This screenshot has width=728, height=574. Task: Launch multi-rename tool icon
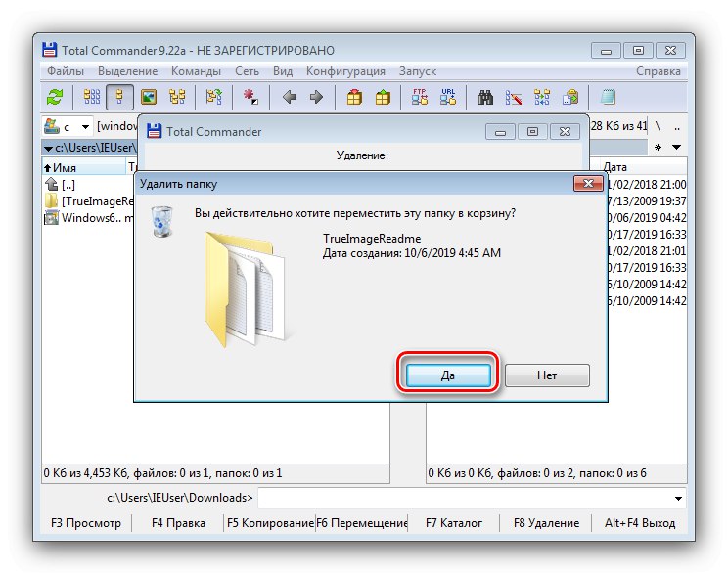513,97
